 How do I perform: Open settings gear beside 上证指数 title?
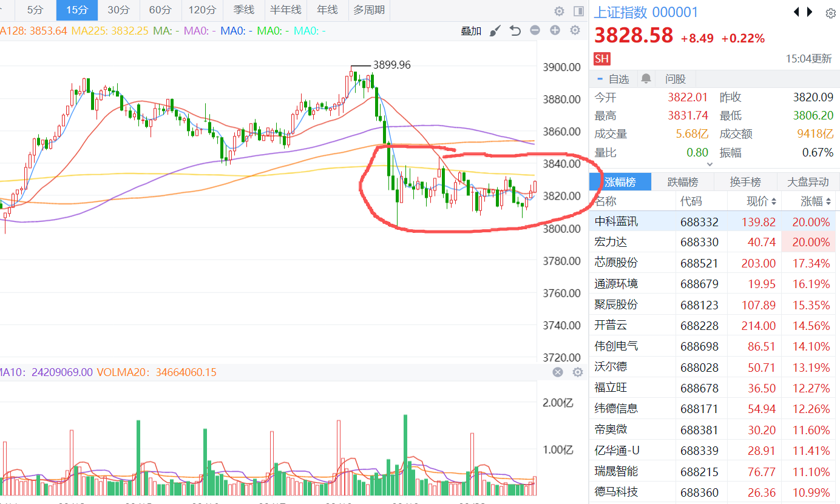(830, 13)
